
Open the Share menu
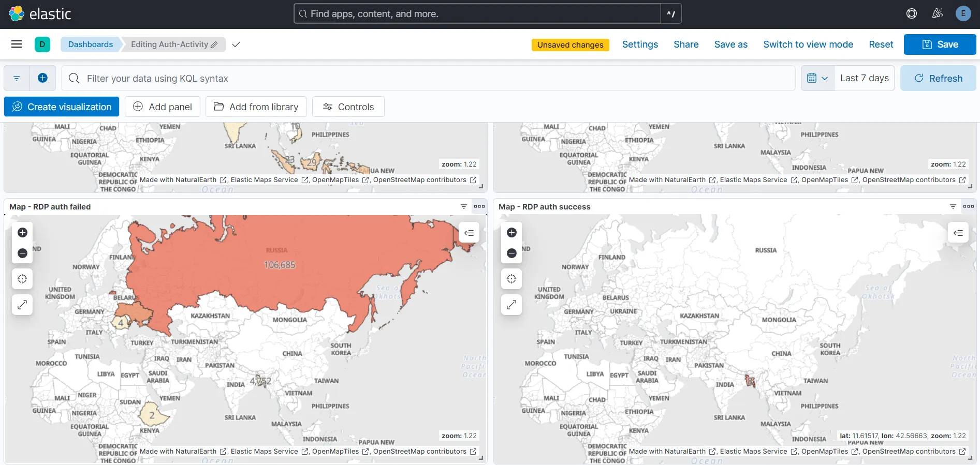pyautogui.click(x=686, y=44)
